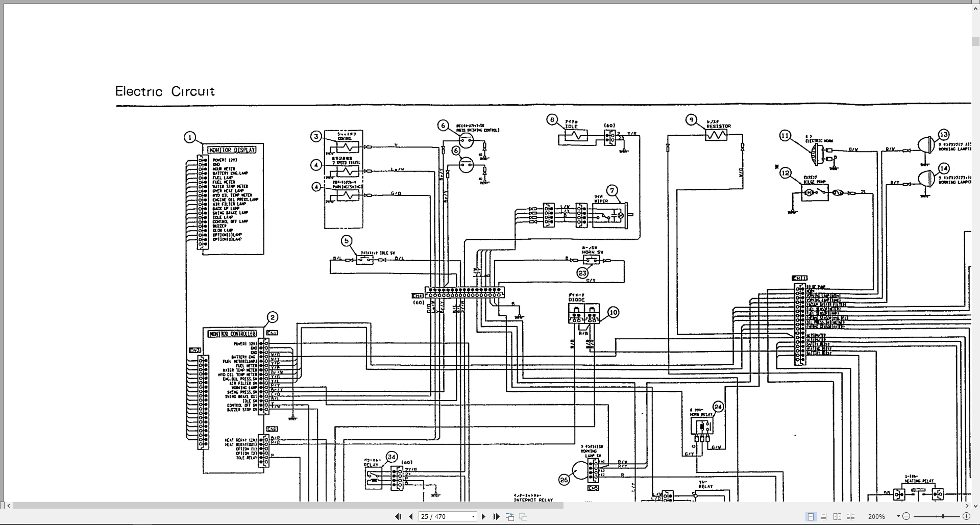Click the up arrow on vertical scrollbar

point(975,8)
